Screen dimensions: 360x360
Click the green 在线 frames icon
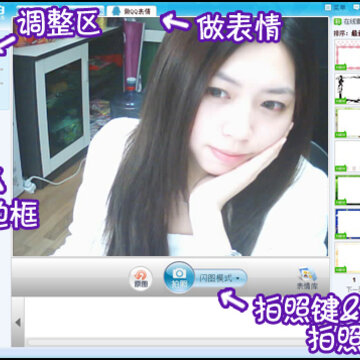click(x=338, y=22)
